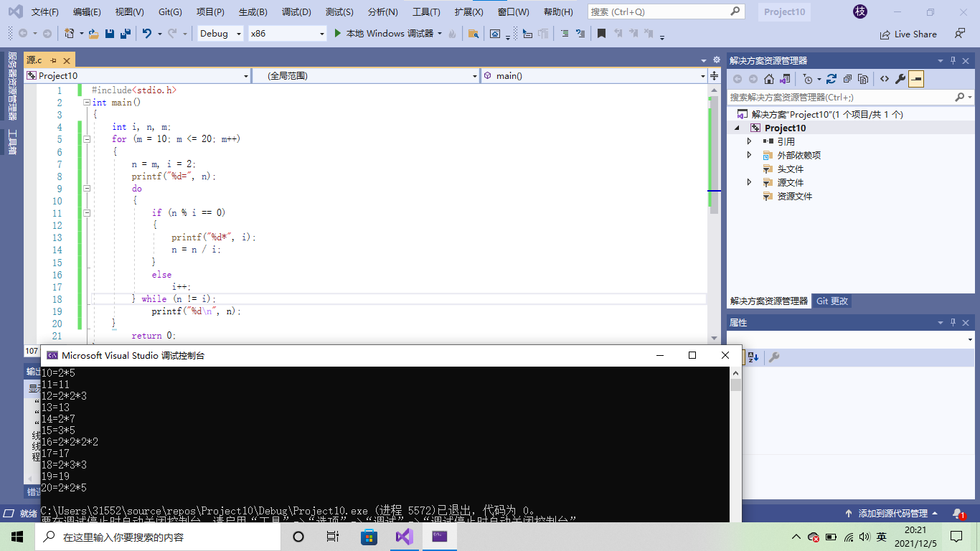980x551 pixels.
Task: Open a file with the folder icon
Action: point(93,34)
